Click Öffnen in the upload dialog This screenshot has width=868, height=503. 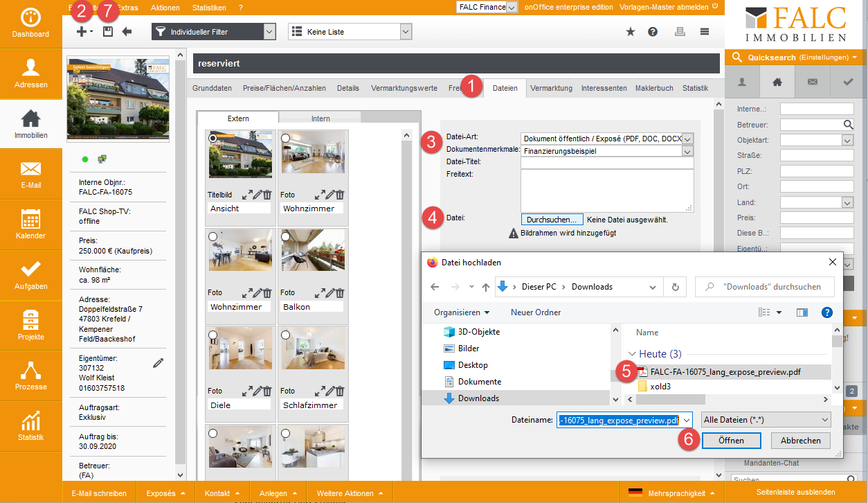coord(730,441)
